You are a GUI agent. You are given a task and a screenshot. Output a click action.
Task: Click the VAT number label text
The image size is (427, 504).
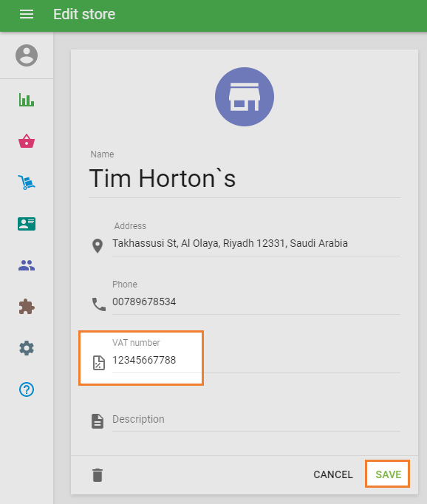coord(136,343)
